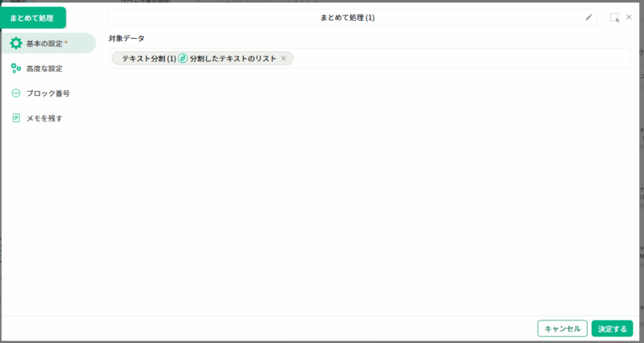Click the 対象データ field label
The height and width of the screenshot is (343, 644).
(x=126, y=38)
